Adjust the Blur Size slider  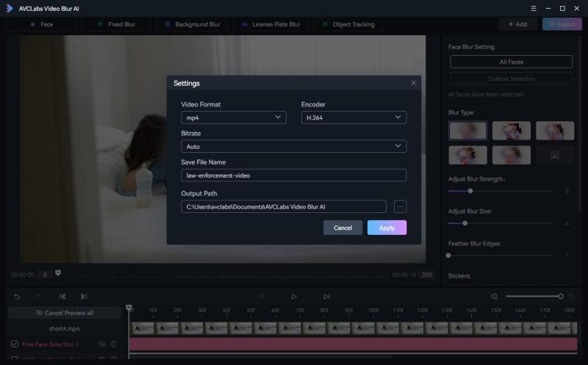click(465, 223)
